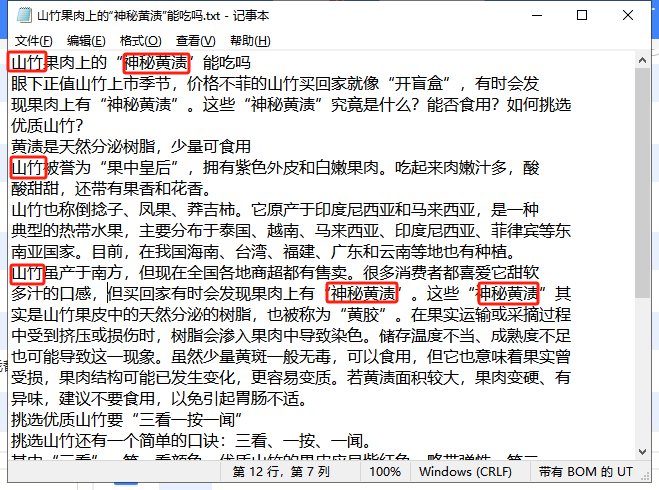The width and height of the screenshot is (659, 490).
Task: Minimize the Notepad window
Action: pos(537,16)
